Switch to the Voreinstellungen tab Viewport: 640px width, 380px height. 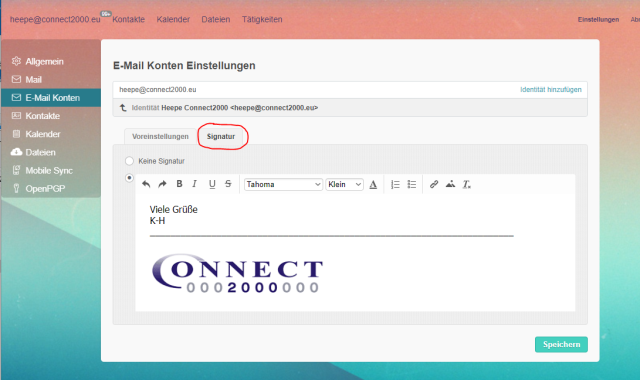160,136
